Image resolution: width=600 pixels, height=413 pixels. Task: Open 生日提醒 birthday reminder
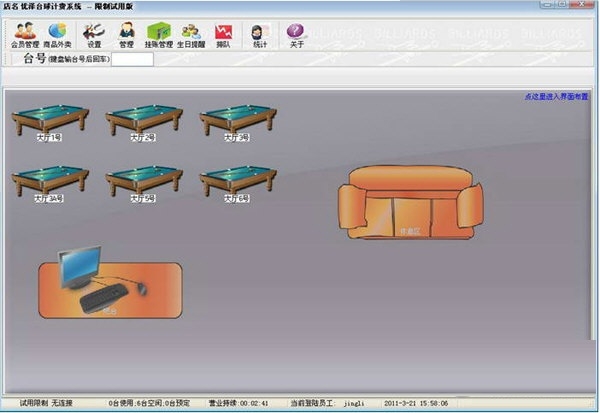[x=191, y=35]
